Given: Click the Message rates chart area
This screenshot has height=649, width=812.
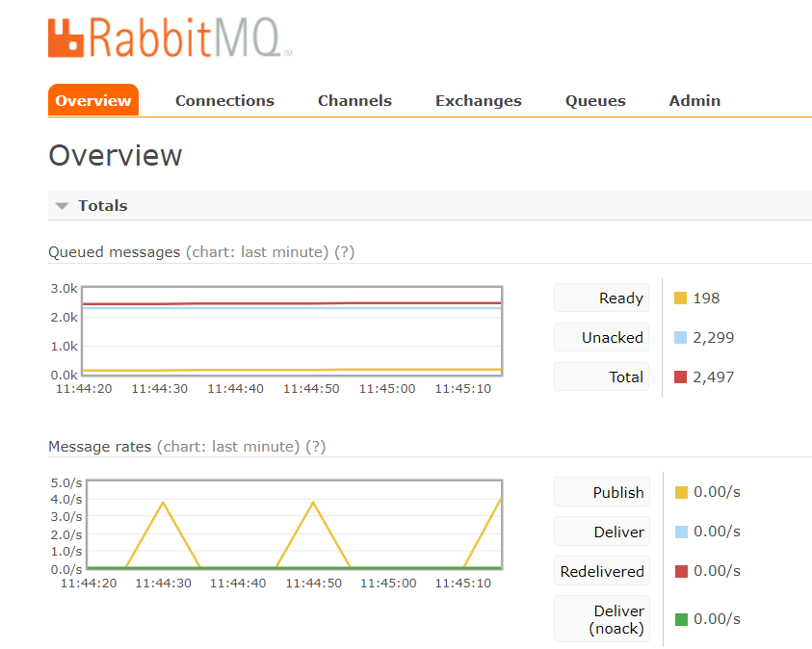Looking at the screenshot, I should (295, 525).
